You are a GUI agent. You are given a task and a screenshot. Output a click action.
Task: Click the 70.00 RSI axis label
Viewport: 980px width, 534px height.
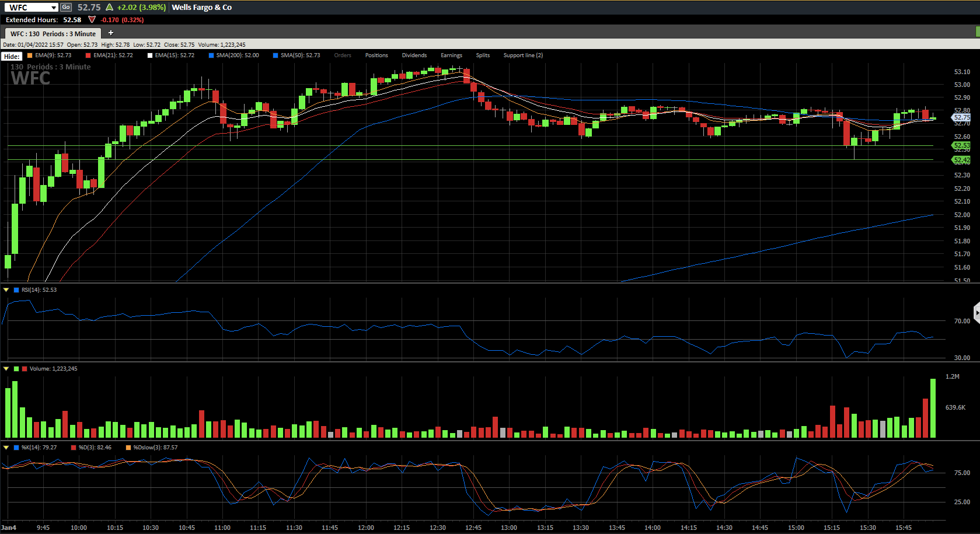click(962, 321)
